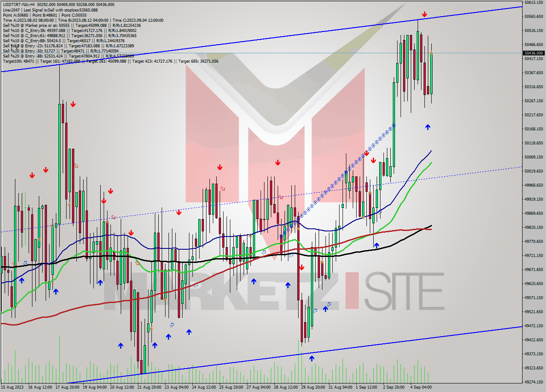Click the 49571.150 price axis label
This screenshot has height=392, width=546.
click(x=534, y=298)
